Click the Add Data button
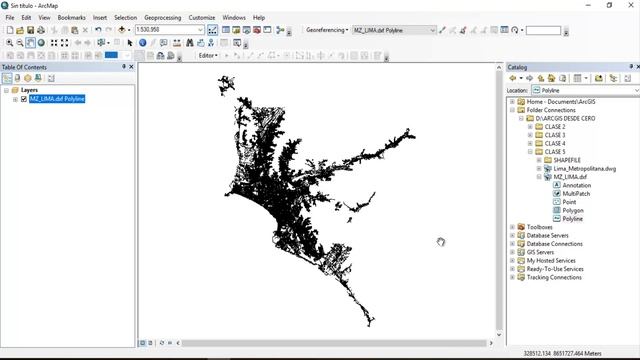The height and width of the screenshot is (360, 640). [x=122, y=30]
